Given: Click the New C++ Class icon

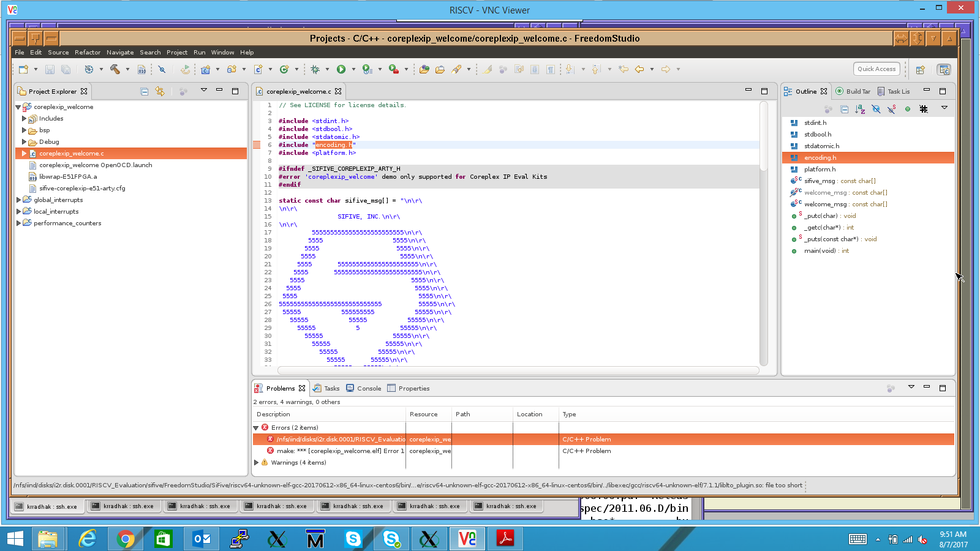Looking at the screenshot, I should [284, 69].
